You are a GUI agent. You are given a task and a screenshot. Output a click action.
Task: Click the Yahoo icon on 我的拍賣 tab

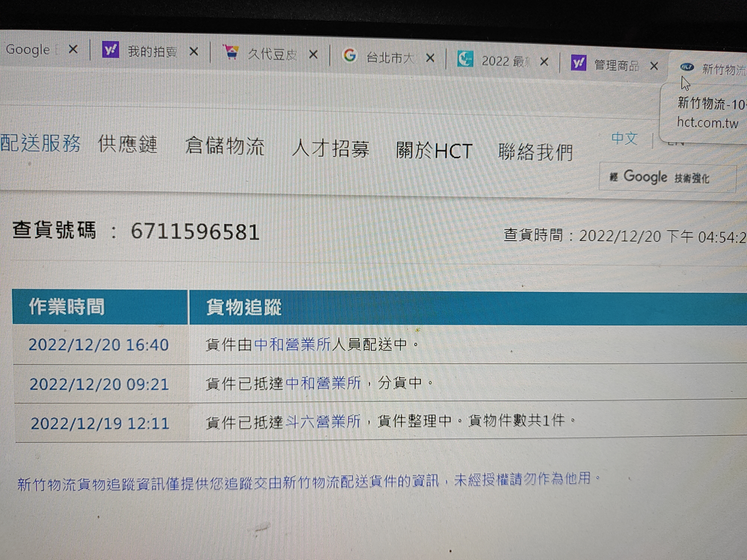tap(110, 50)
